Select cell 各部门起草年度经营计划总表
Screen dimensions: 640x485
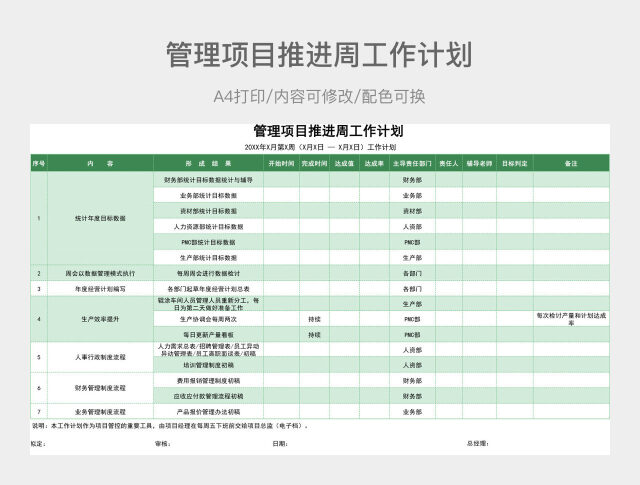pos(208,289)
